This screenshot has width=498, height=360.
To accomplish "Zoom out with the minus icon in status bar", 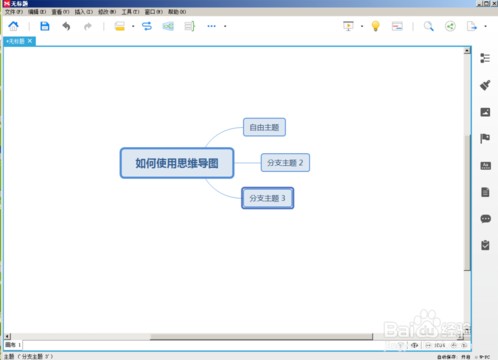I will point(428,345).
